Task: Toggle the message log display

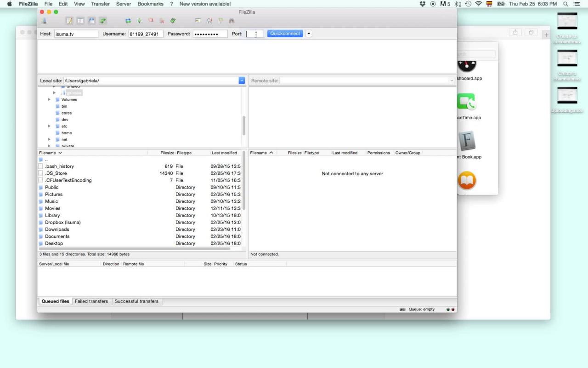Action: pos(69,21)
